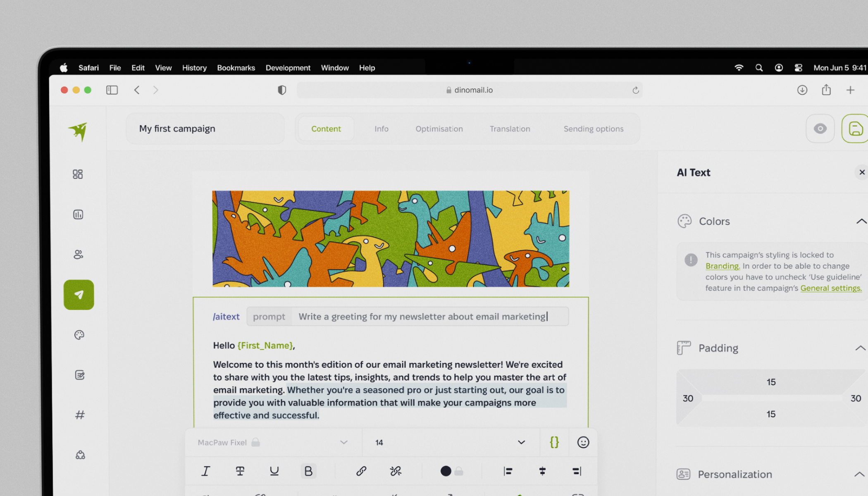Click the dark text color swatch
Screen dimensions: 868x496
tap(446, 471)
